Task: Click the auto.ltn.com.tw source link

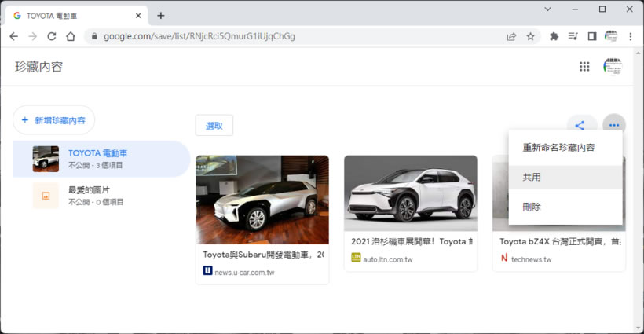Action: point(388,259)
